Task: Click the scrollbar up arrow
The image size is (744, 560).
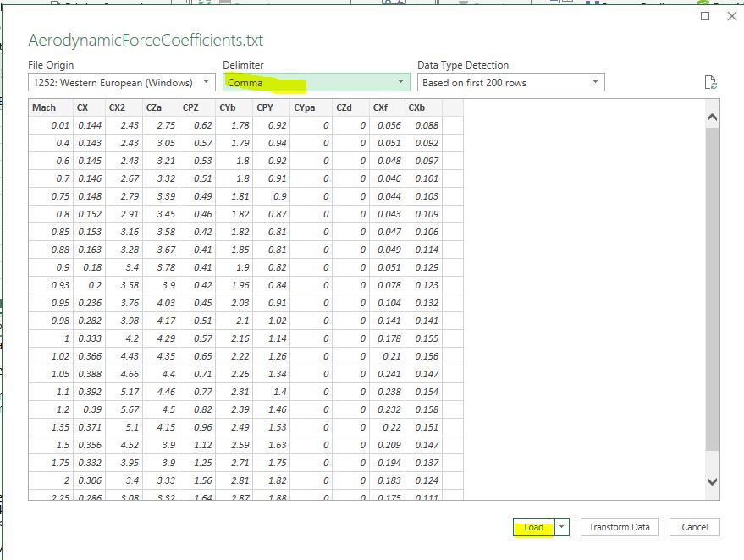Action: tap(712, 118)
